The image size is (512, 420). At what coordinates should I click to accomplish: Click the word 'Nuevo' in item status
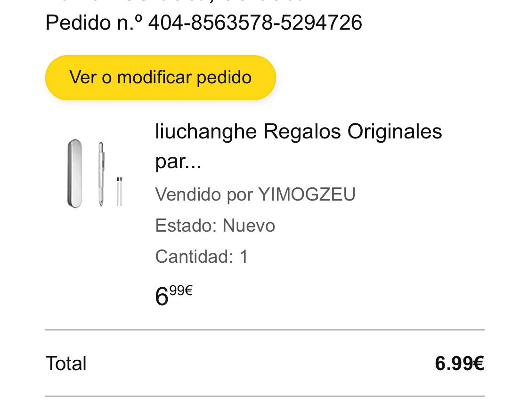pyautogui.click(x=249, y=225)
